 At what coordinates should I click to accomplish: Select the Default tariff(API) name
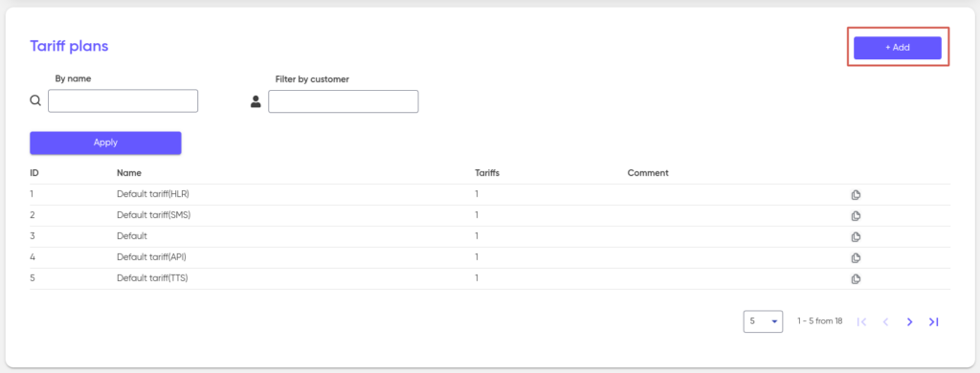pos(152,256)
